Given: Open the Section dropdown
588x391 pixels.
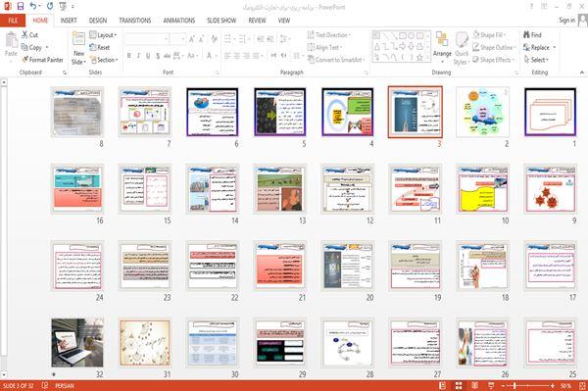Looking at the screenshot, I should [104, 60].
